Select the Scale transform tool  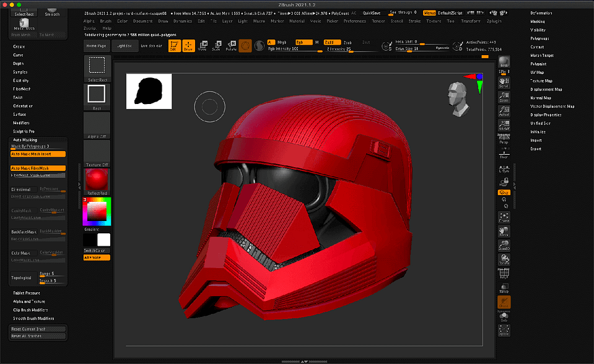pyautogui.click(x=217, y=45)
